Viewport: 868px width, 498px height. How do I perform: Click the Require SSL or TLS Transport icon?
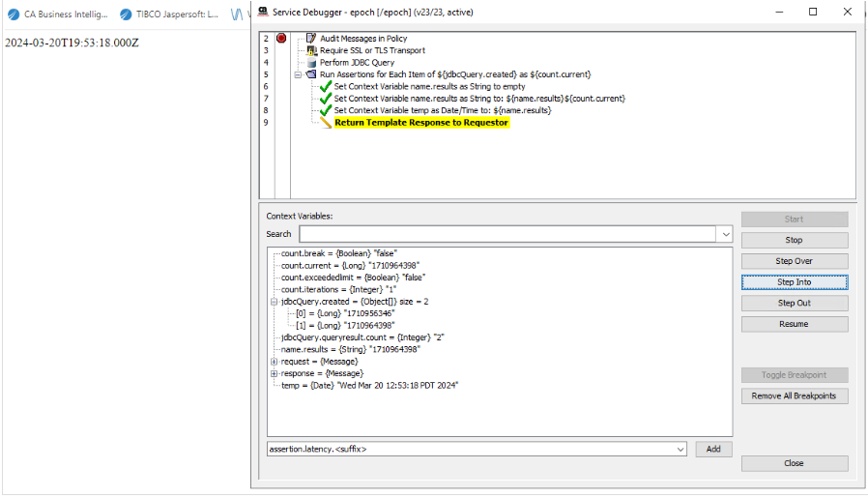311,50
